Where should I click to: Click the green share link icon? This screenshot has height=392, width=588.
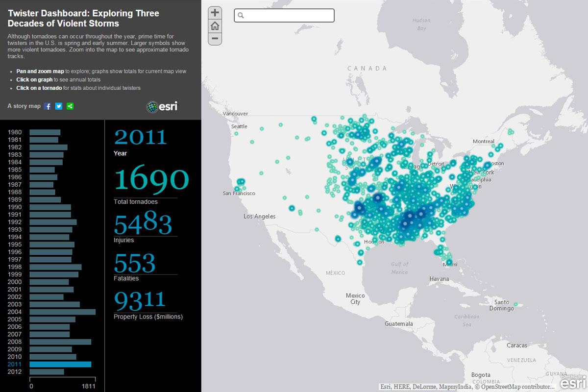coord(70,106)
